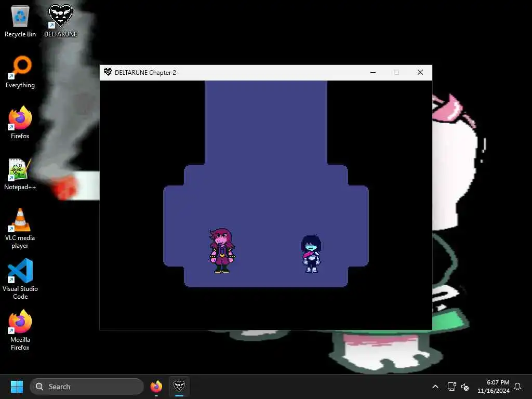Click the muted volume tray icon

coord(465,387)
